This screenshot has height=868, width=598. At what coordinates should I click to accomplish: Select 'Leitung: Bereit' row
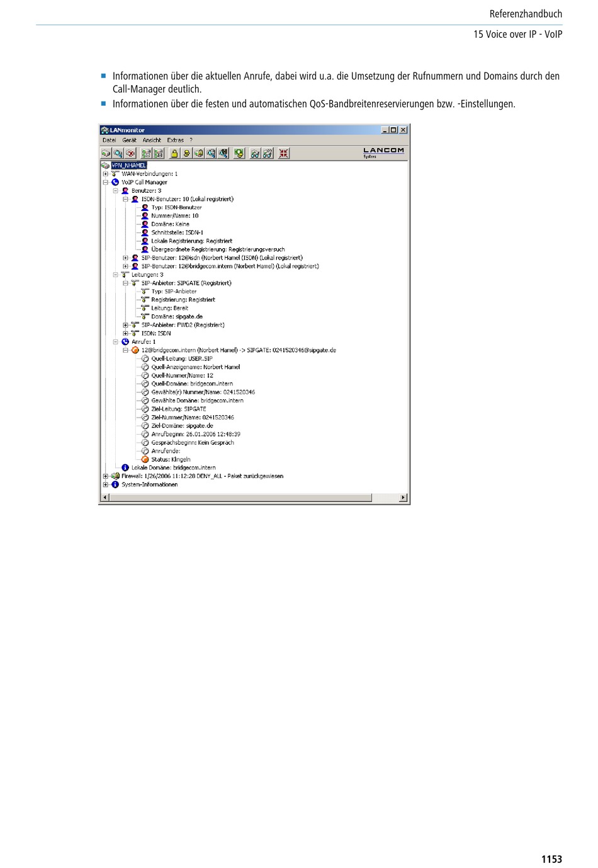169,308
